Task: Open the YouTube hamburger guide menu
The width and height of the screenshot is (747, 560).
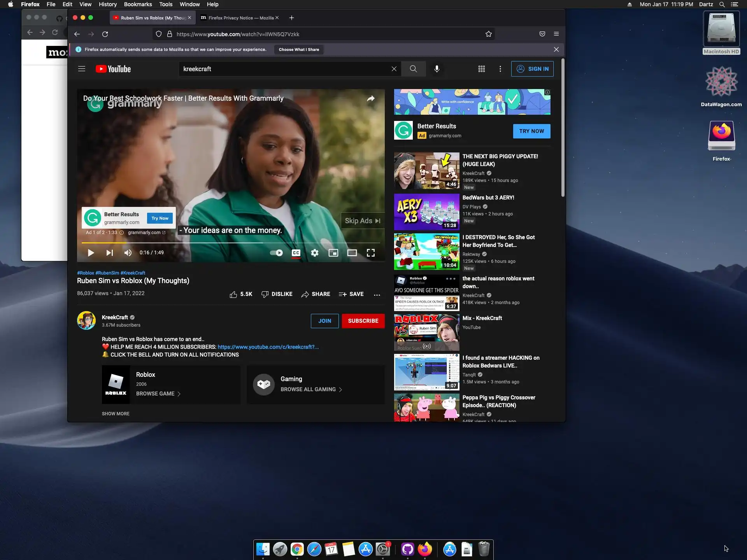Action: pos(82,69)
